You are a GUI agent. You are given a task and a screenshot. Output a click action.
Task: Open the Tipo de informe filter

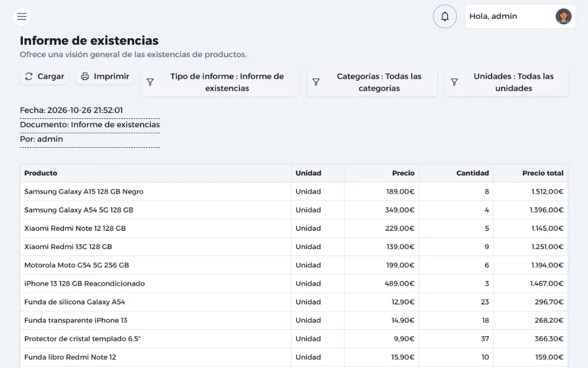pyautogui.click(x=220, y=82)
